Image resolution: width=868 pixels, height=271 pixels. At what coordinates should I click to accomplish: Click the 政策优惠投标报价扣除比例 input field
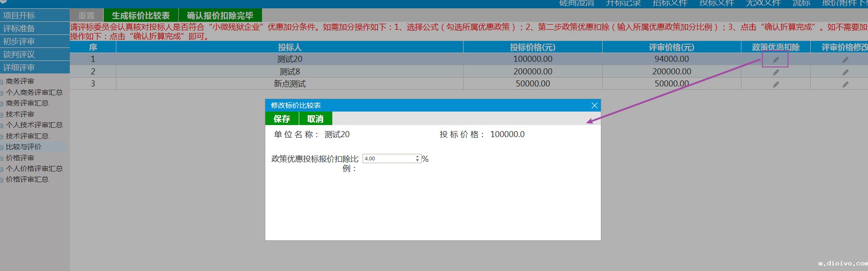click(389, 159)
